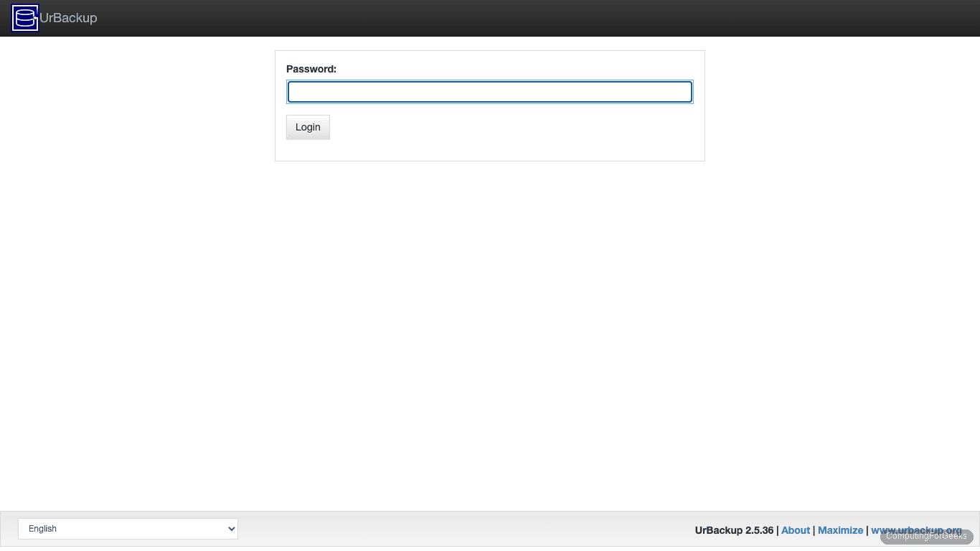980x551 pixels.
Task: Expand the English combo box to change language
Action: [128, 529]
